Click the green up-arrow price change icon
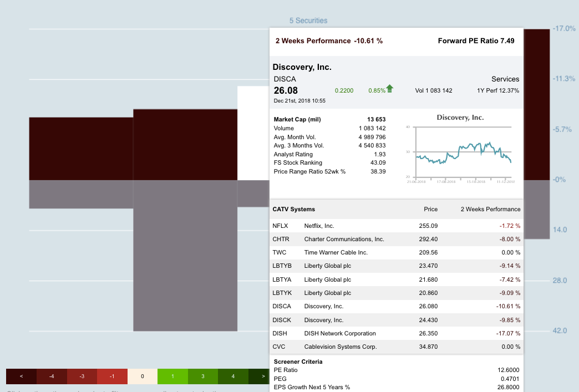Image resolution: width=579 pixels, height=392 pixels. pos(389,89)
